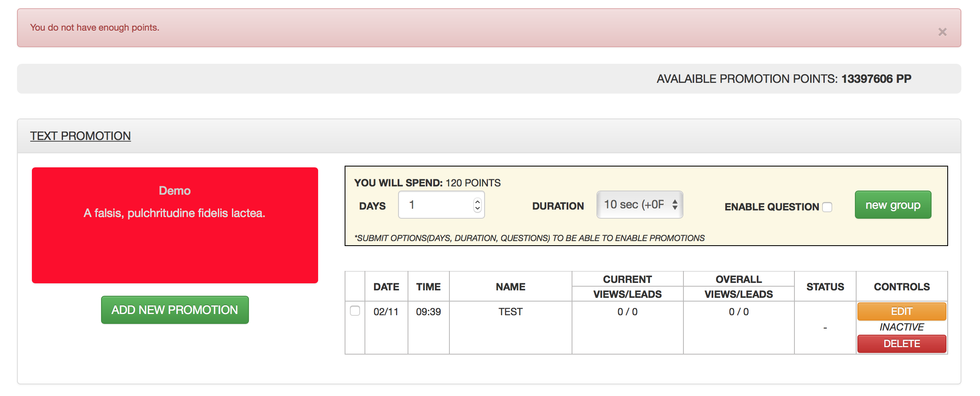
Task: Click the green new group button
Action: click(893, 205)
